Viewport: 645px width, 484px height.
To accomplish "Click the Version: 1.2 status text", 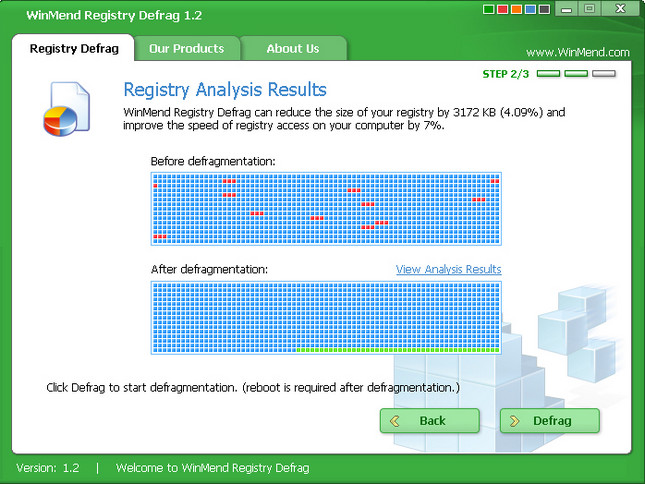I will 48,468.
